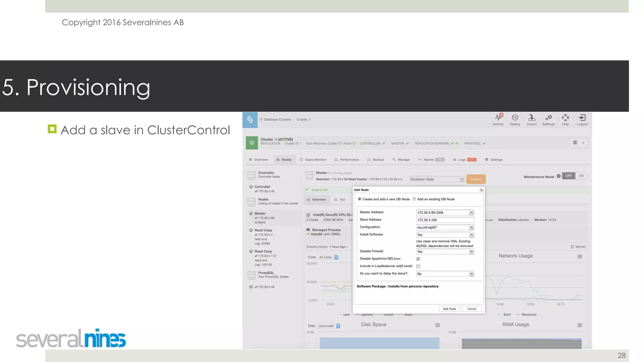The width and height of the screenshot is (644, 362).
Task: Switch Maintenance Mode to OFF
Action: 569,176
